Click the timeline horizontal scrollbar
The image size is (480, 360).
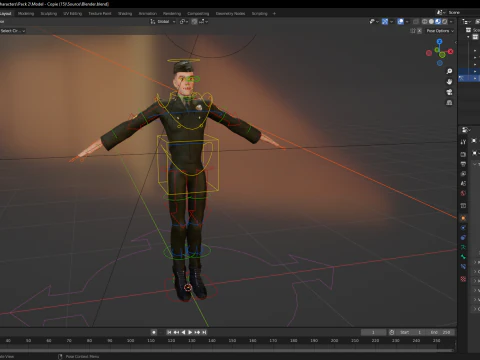[x=227, y=350]
